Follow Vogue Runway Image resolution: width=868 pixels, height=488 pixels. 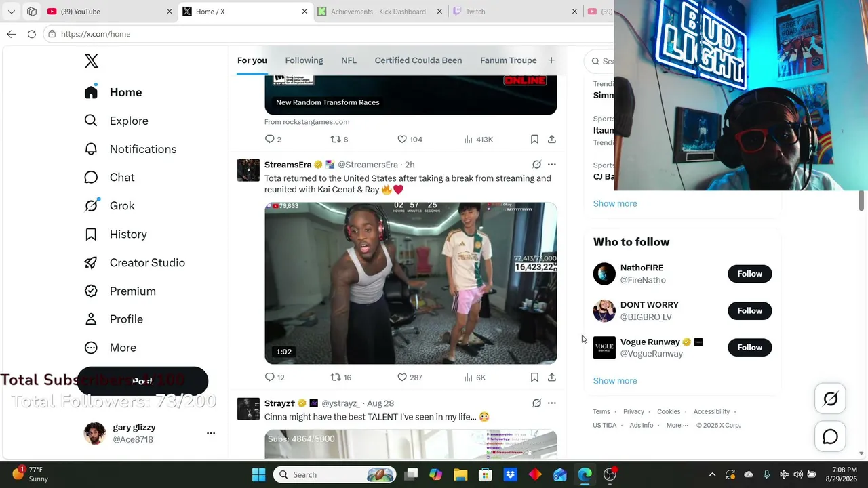point(749,348)
